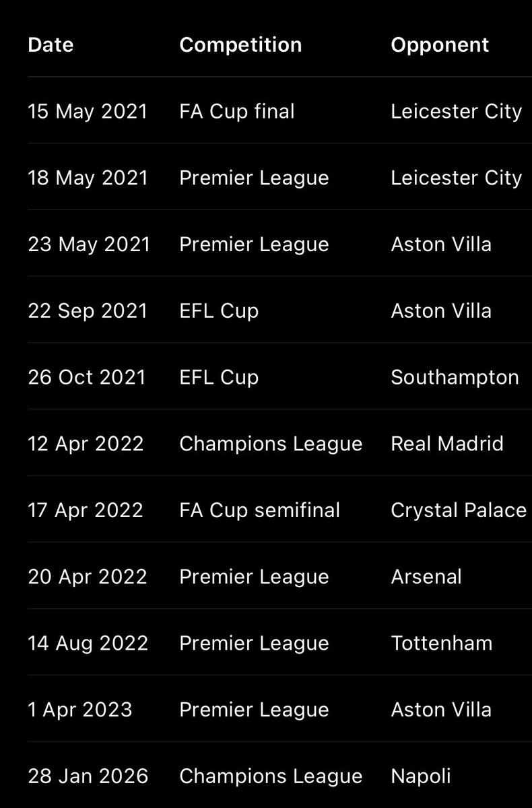The height and width of the screenshot is (808, 532).
Task: Select EFL Cup in 22 Sep 2021 row
Action: point(219,311)
